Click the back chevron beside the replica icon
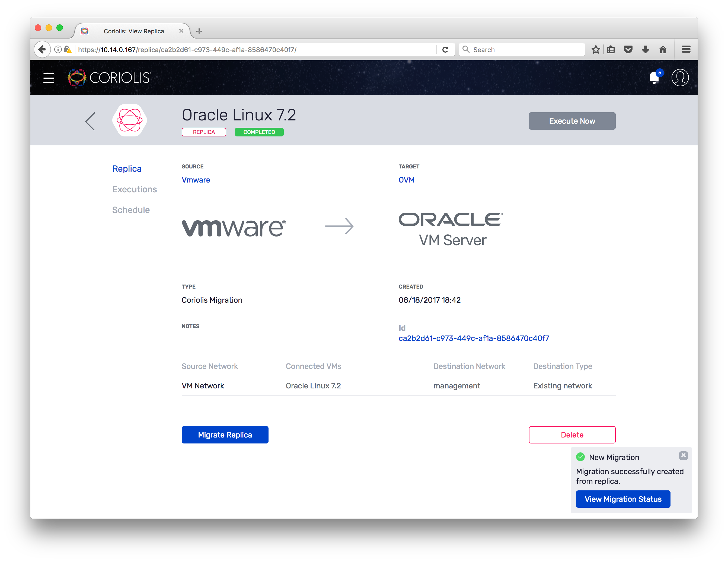This screenshot has height=562, width=728. (90, 121)
